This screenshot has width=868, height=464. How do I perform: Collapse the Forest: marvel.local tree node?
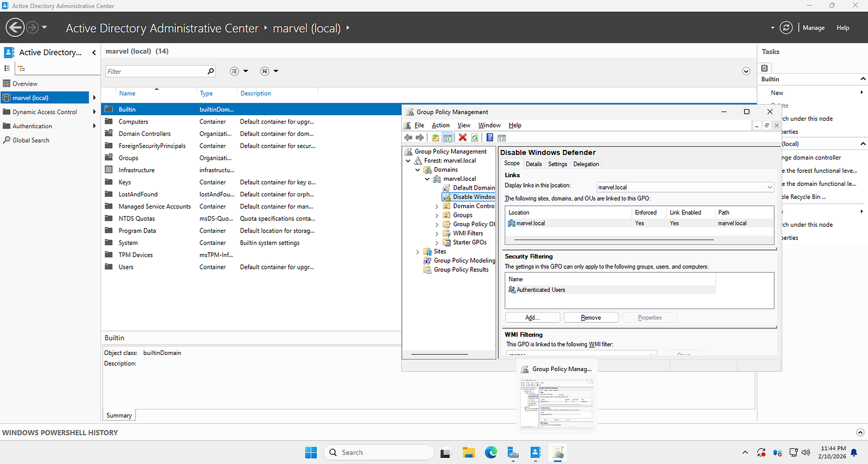point(409,160)
